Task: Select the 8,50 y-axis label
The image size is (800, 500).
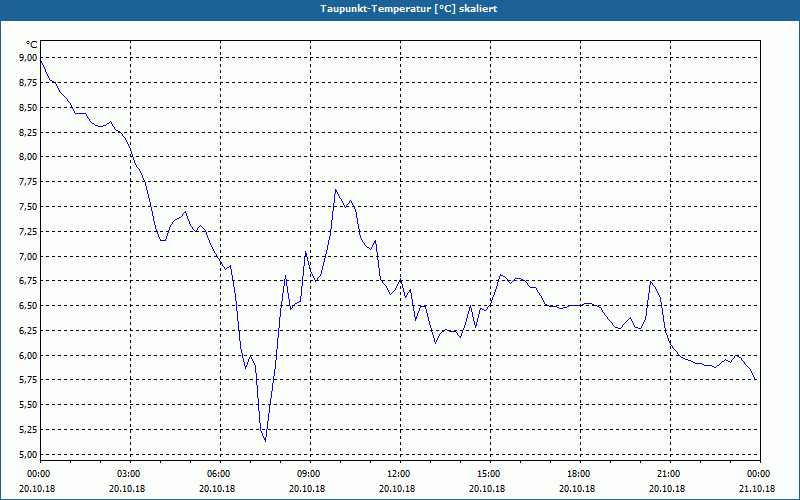Action: tap(29, 108)
